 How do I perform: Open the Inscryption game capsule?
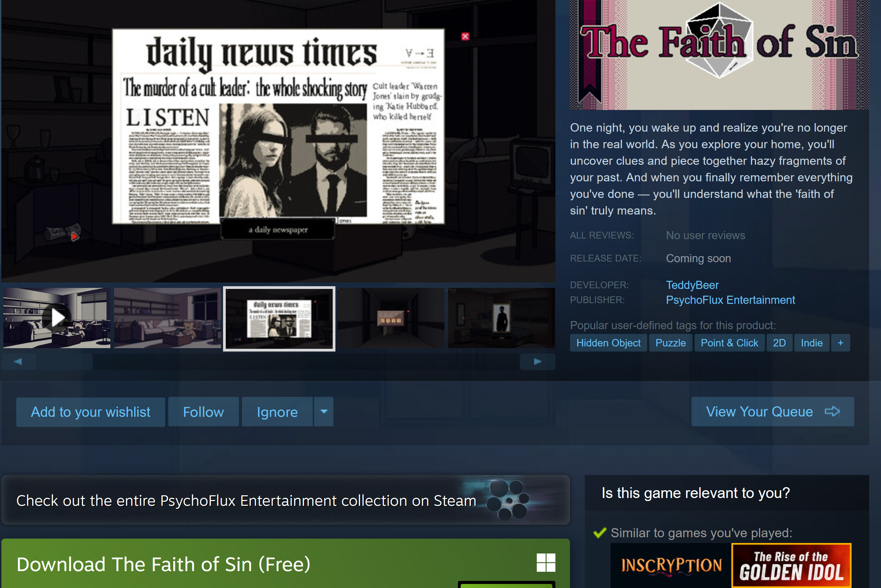(670, 565)
